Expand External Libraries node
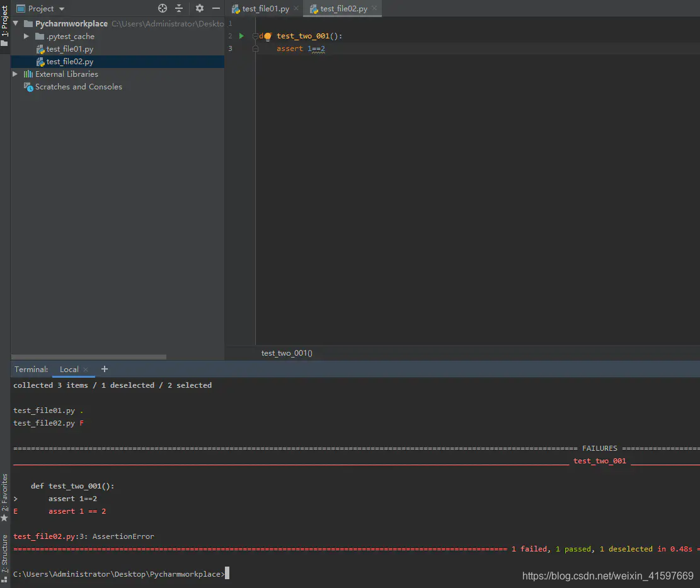700x588 pixels. click(x=14, y=74)
